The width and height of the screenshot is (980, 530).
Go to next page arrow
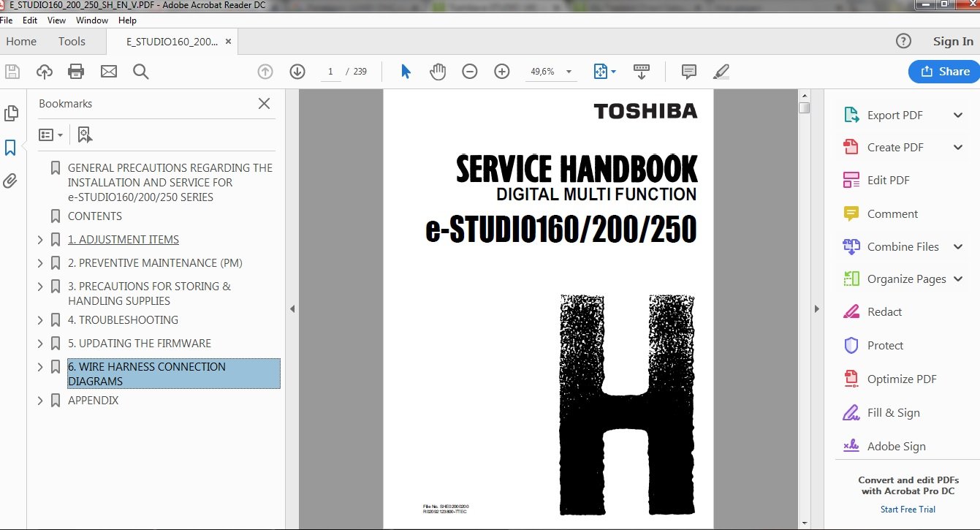coord(297,72)
